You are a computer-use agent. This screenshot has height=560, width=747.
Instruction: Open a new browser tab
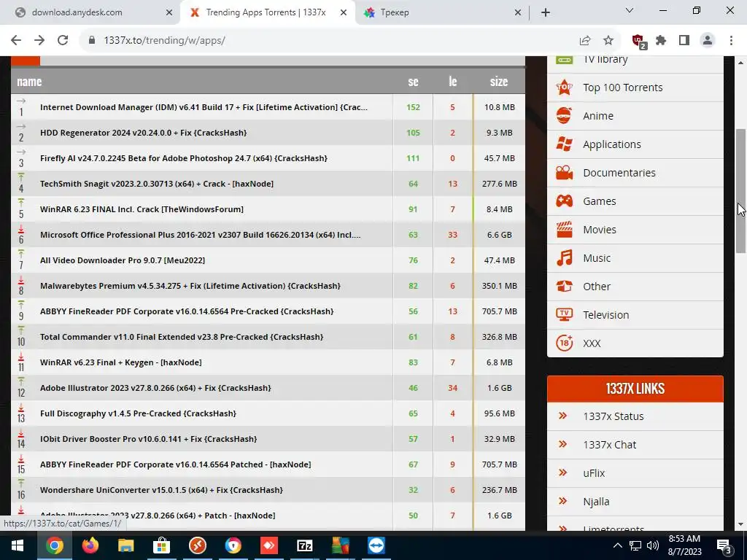[x=546, y=12]
